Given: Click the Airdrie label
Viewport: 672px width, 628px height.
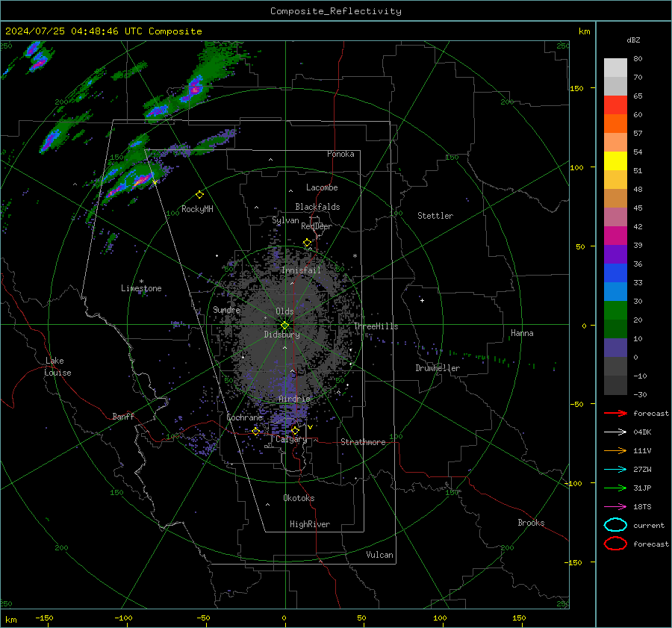Looking at the screenshot, I should coord(294,399).
